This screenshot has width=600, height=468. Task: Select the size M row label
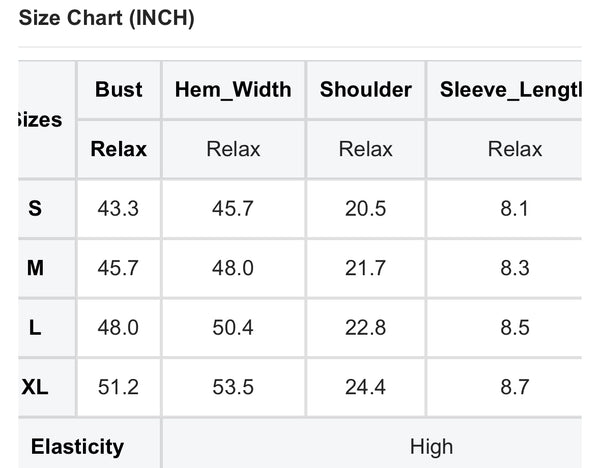point(36,268)
